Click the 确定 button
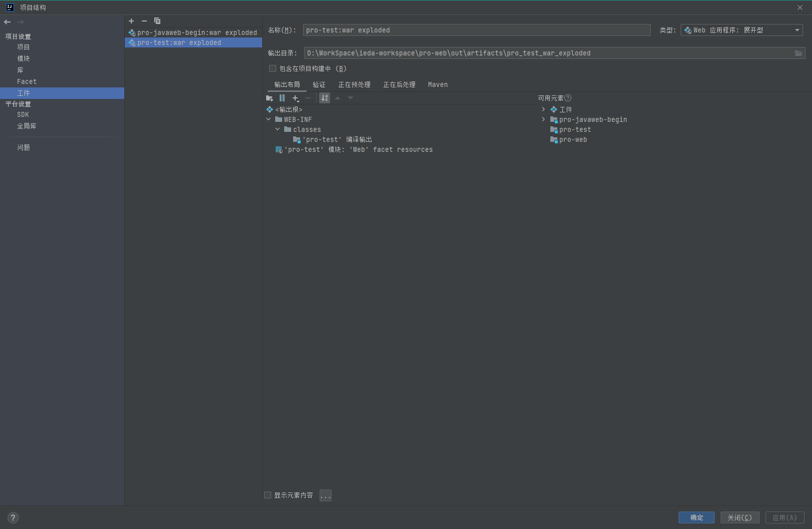 697,518
